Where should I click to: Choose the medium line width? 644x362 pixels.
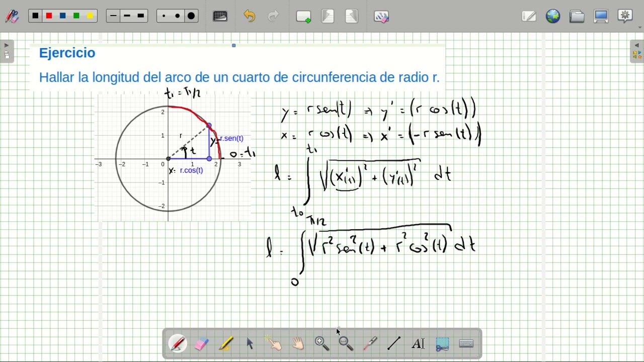(x=127, y=16)
